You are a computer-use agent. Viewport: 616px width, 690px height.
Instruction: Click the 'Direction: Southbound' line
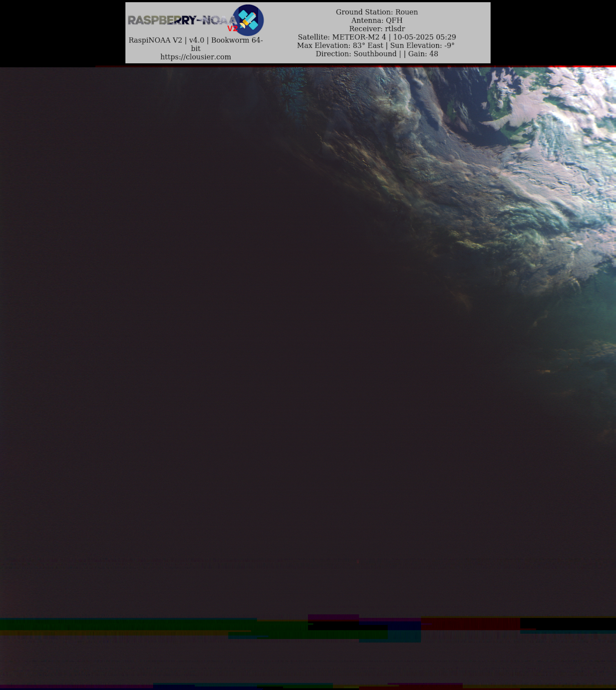(x=377, y=54)
